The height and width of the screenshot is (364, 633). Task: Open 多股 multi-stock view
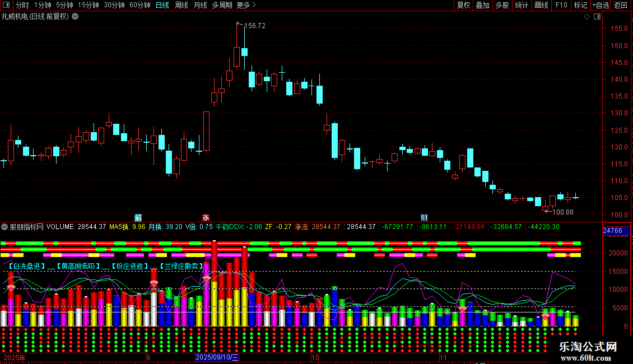pos(502,5)
